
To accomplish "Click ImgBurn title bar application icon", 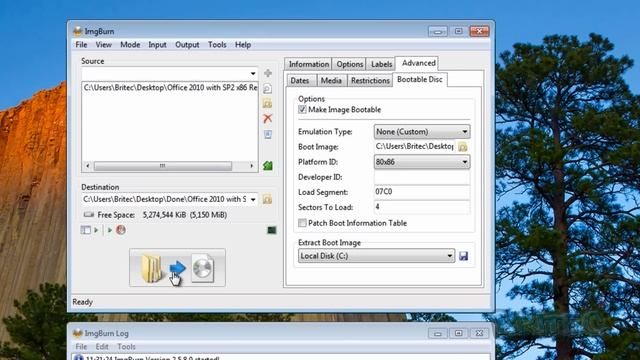I will pos(78,31).
